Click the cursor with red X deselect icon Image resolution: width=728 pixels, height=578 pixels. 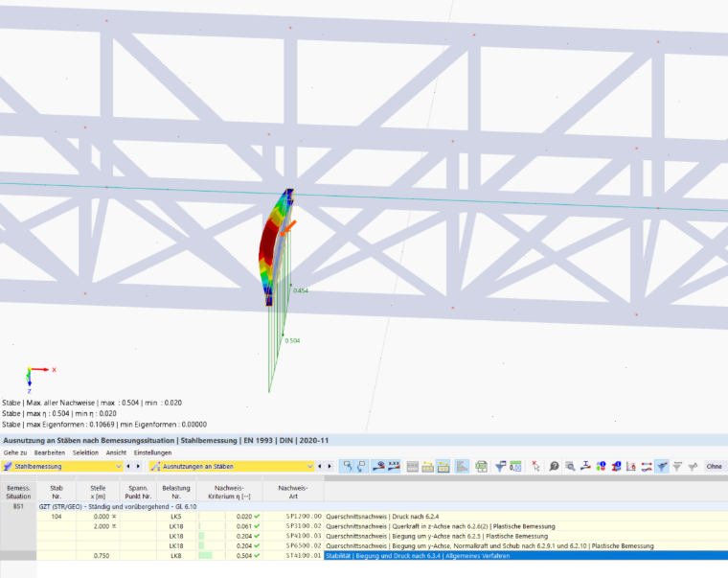[535, 466]
